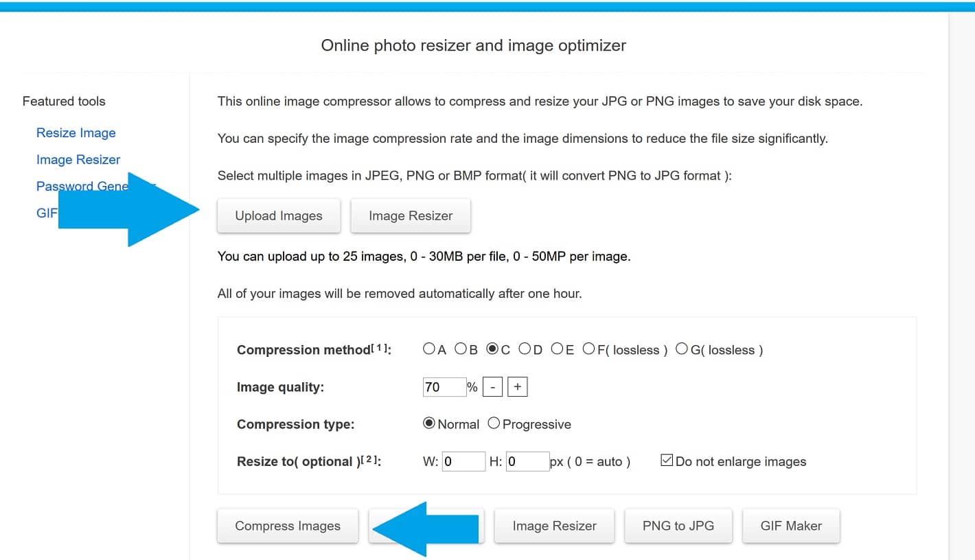Viewport: 975px width, 560px height.
Task: Click the image quality percentage field
Action: click(444, 386)
